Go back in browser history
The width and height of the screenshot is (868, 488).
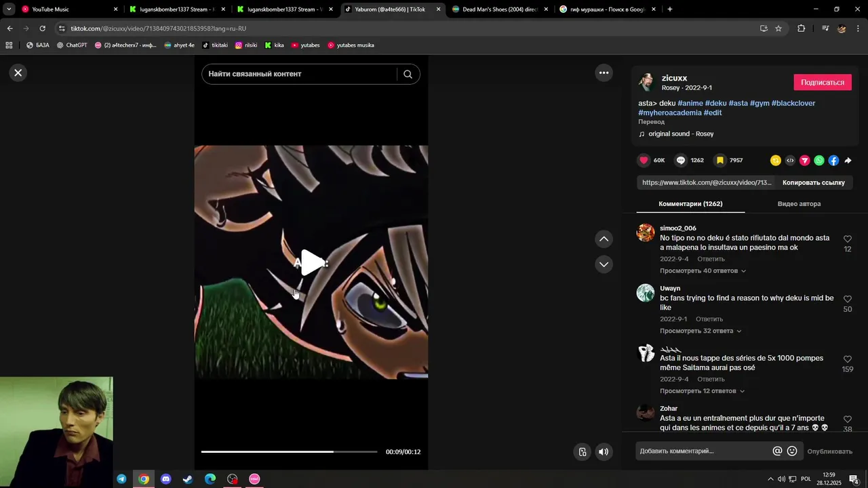coord(9,28)
